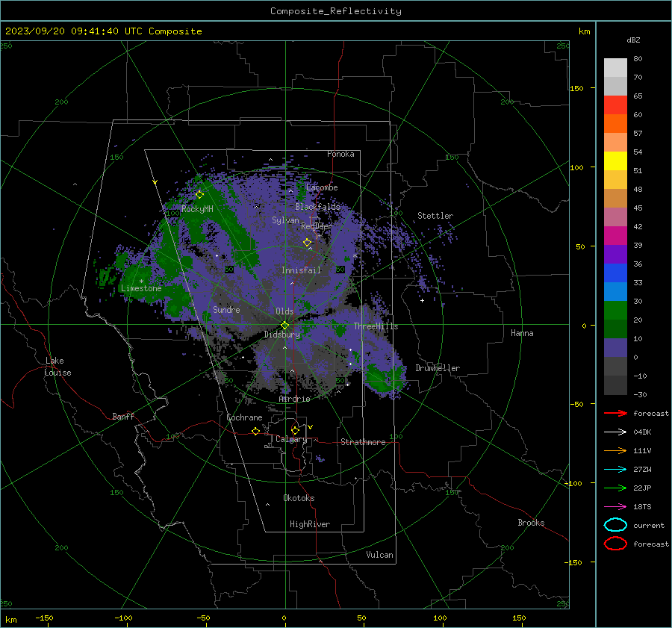Click the Stettler label
672x628 pixels.
pyautogui.click(x=435, y=216)
